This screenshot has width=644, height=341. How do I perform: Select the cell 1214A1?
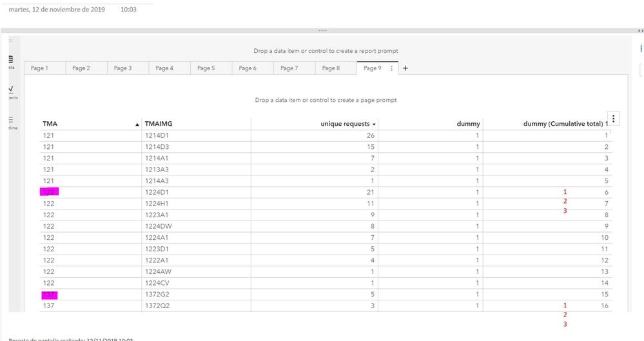157,158
